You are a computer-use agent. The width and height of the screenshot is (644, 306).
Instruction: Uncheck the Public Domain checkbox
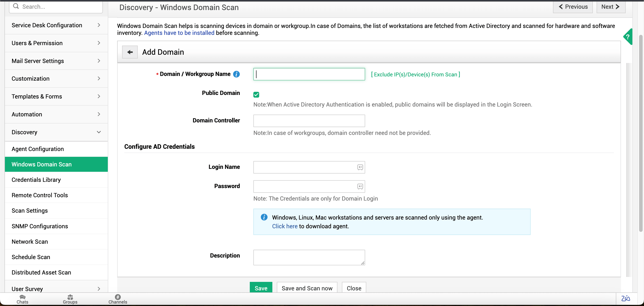pos(256,94)
